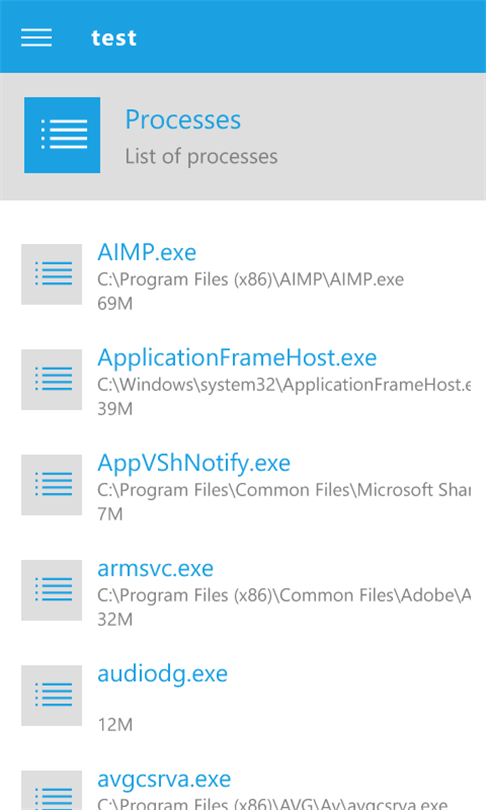
Task: Click the AIMP.exe file path text
Action: 250,279
